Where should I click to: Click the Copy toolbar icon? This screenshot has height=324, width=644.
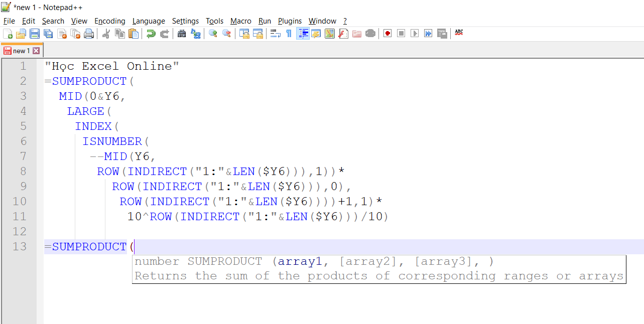120,34
